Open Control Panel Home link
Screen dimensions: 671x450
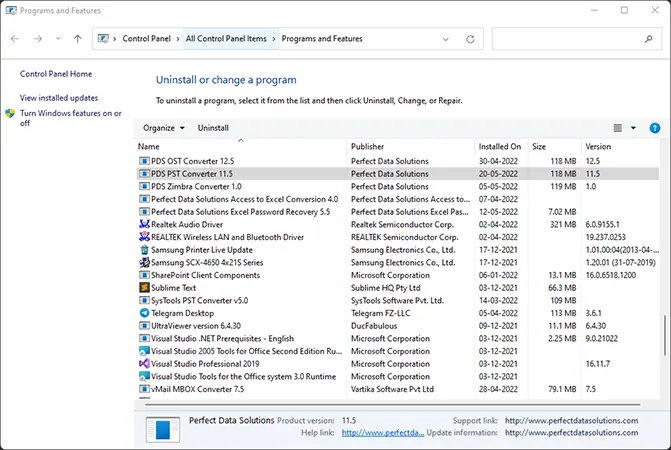tap(56, 74)
